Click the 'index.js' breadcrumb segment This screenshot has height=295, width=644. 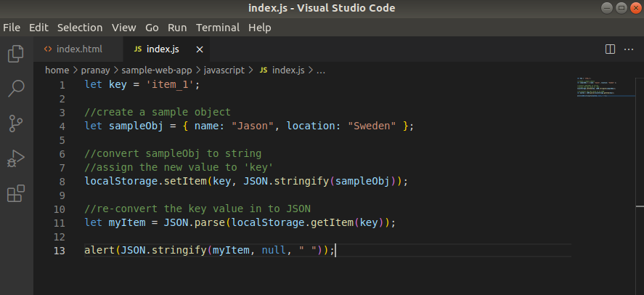288,70
